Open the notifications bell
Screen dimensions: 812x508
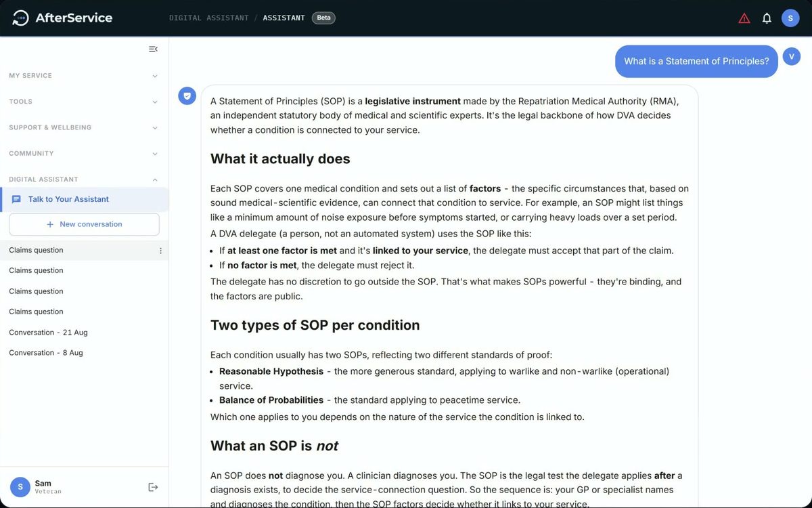pyautogui.click(x=767, y=18)
